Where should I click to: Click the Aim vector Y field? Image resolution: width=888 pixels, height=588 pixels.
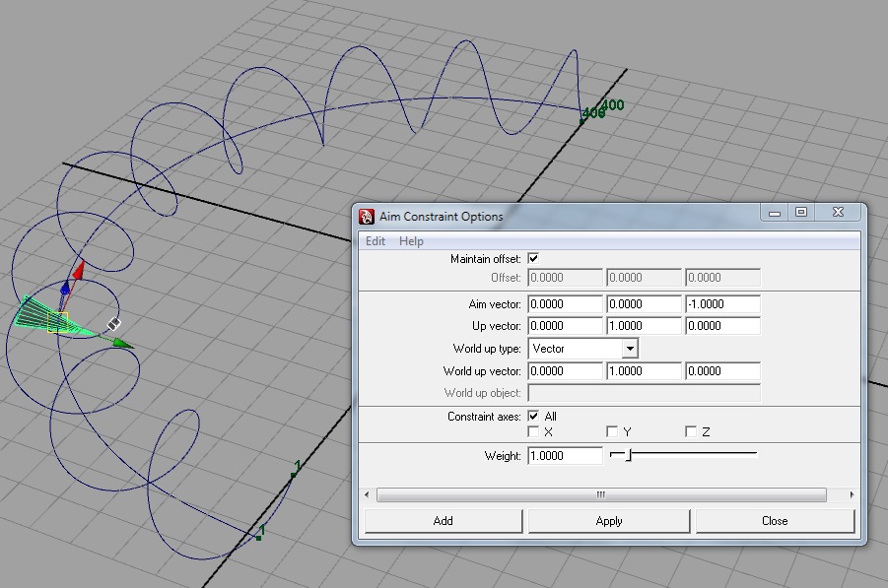click(644, 304)
